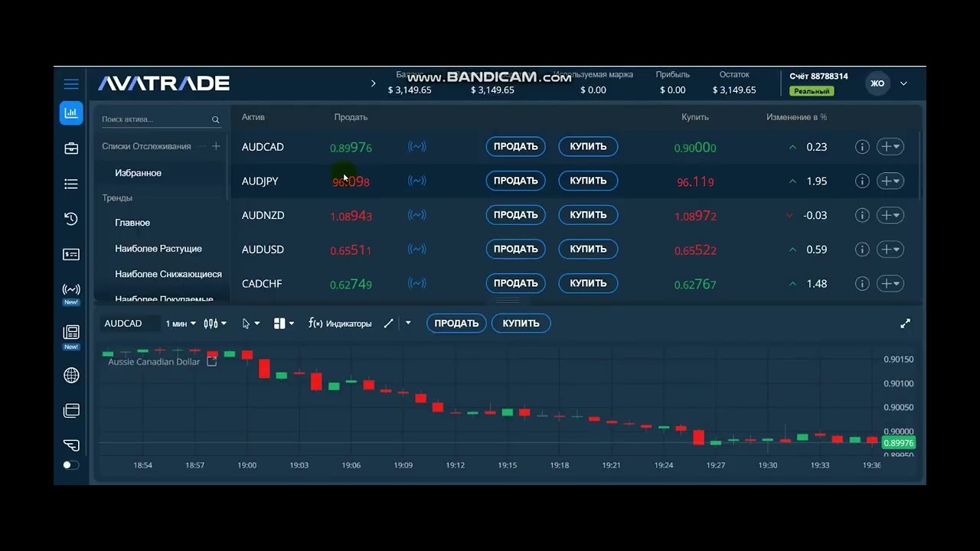
Task: Open add dropdown for AUDCAD row
Action: click(890, 147)
